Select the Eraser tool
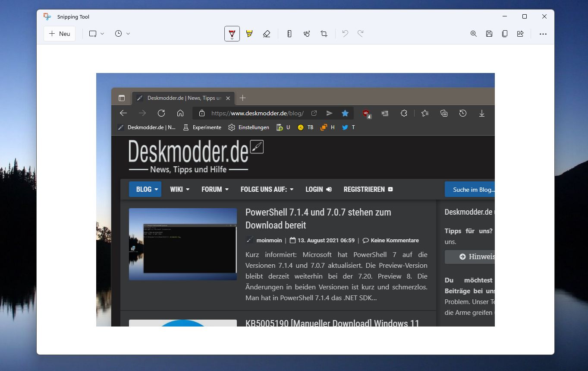The image size is (588, 371). click(267, 34)
